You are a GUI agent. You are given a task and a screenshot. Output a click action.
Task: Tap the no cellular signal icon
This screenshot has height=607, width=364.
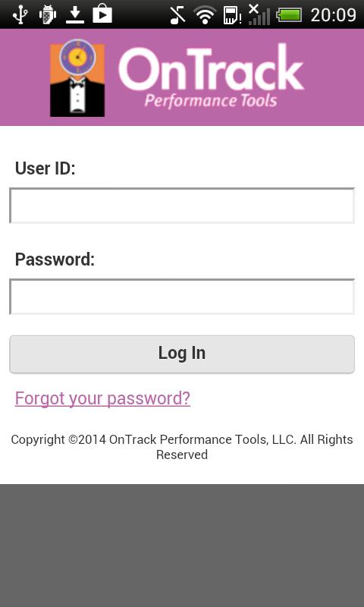(259, 14)
